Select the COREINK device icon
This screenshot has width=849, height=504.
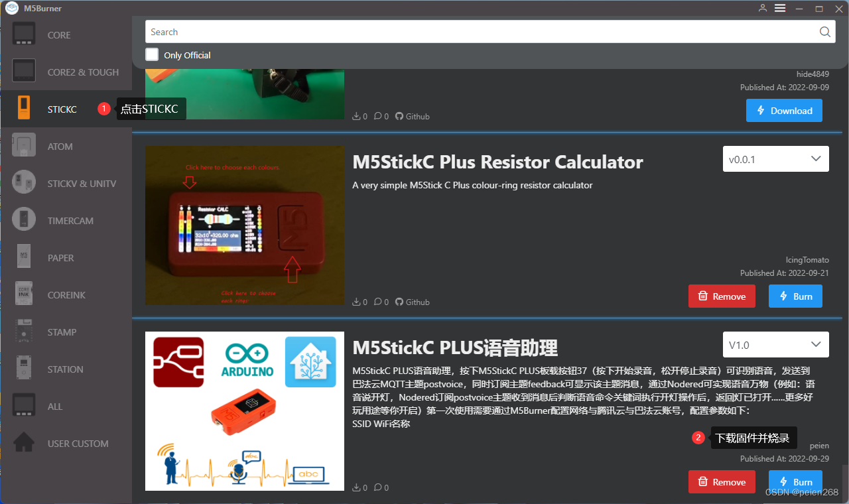tap(24, 294)
